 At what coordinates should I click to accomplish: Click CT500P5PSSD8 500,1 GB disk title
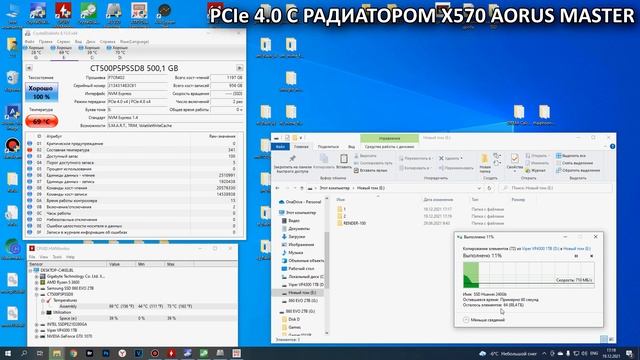click(134, 68)
